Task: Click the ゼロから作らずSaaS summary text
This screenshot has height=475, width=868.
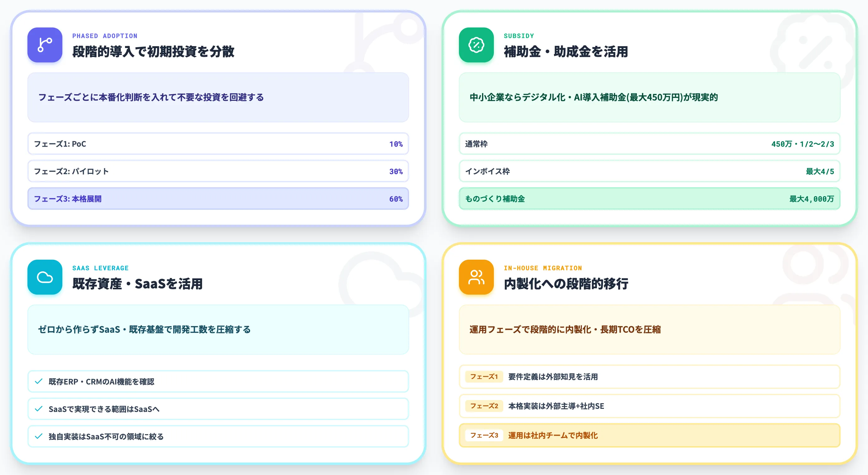Action: coord(145,329)
